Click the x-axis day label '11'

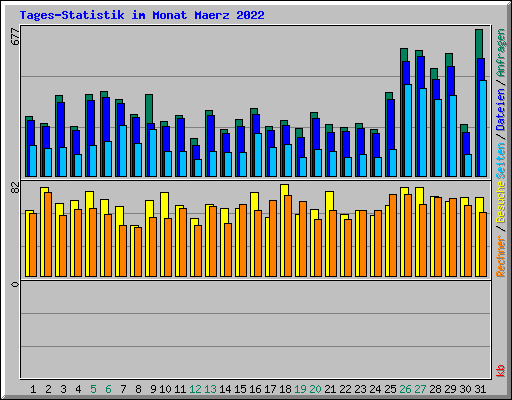point(180,389)
